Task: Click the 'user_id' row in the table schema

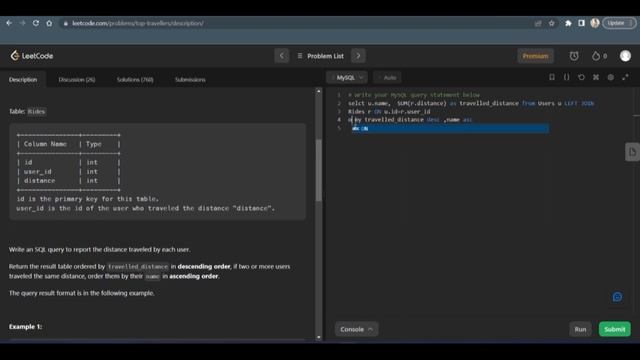Action: tap(69, 171)
